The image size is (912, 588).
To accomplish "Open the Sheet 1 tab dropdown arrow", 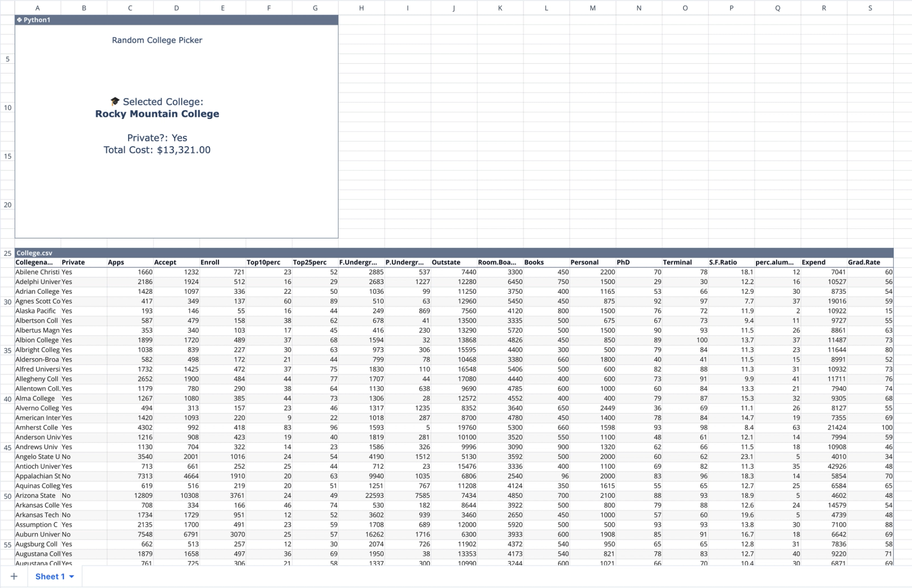I will click(72, 576).
